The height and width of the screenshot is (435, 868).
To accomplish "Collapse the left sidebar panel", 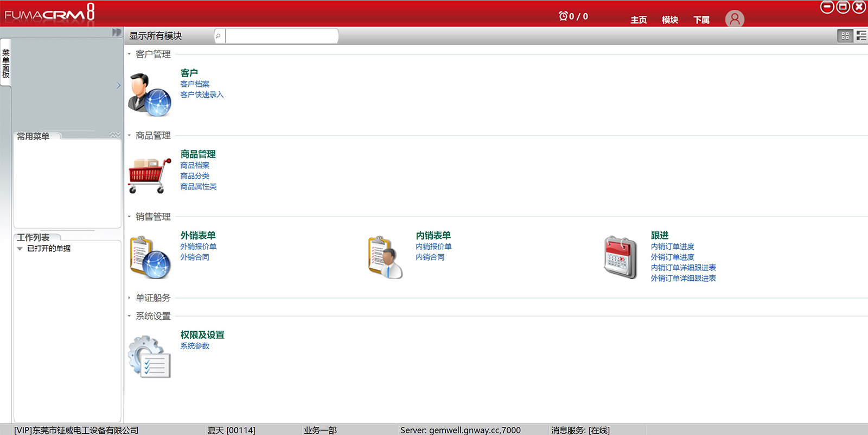I will point(116,33).
